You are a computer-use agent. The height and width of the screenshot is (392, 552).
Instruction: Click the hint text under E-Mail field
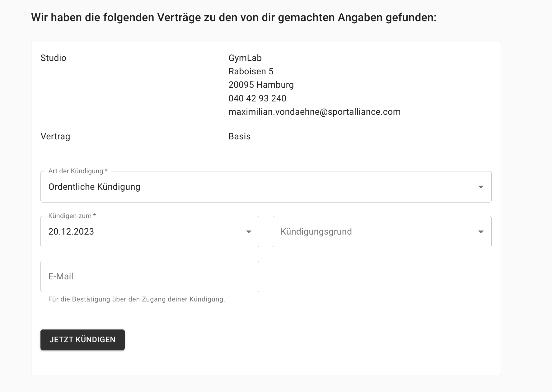pos(137,299)
